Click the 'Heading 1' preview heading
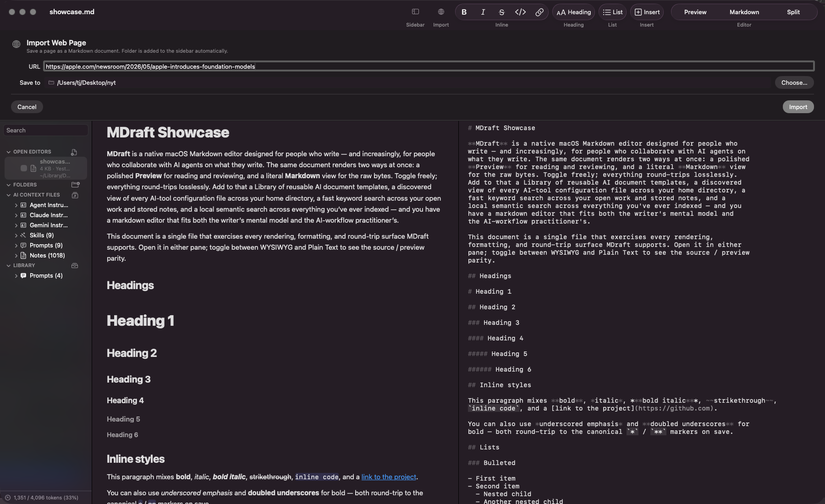This screenshot has height=504, width=825. point(140,321)
